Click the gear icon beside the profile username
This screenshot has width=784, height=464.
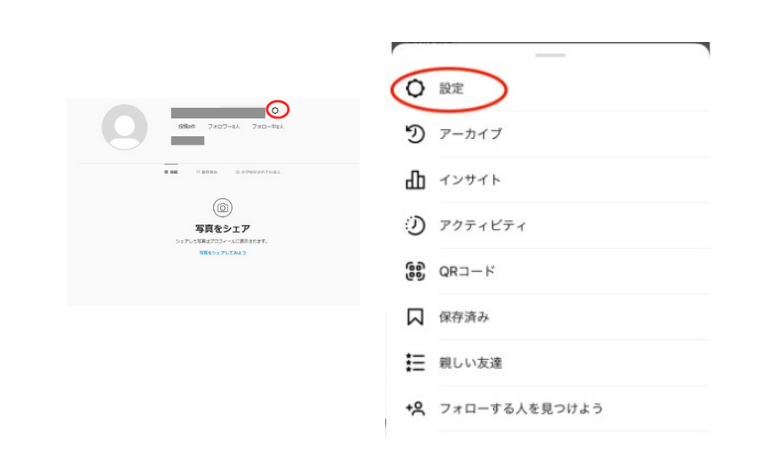[x=277, y=109]
